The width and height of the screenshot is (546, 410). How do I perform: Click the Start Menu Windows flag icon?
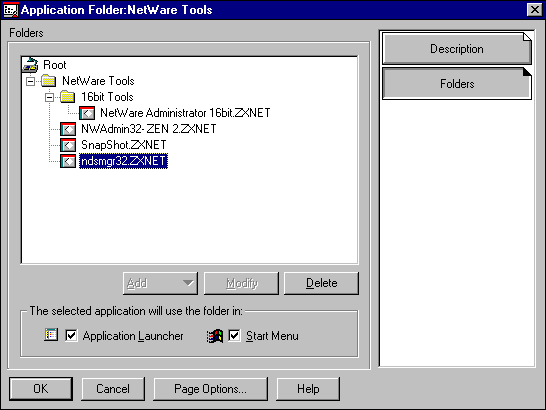coord(215,336)
